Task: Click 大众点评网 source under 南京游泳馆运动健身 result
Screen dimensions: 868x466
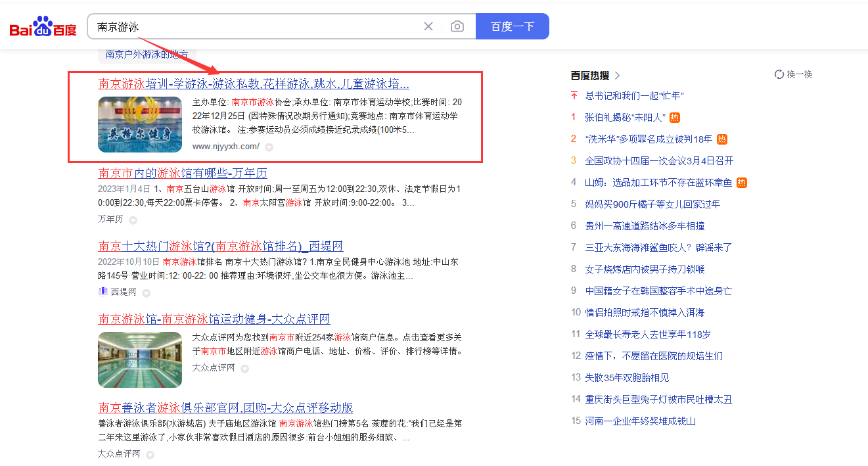Action: pyautogui.click(x=214, y=368)
